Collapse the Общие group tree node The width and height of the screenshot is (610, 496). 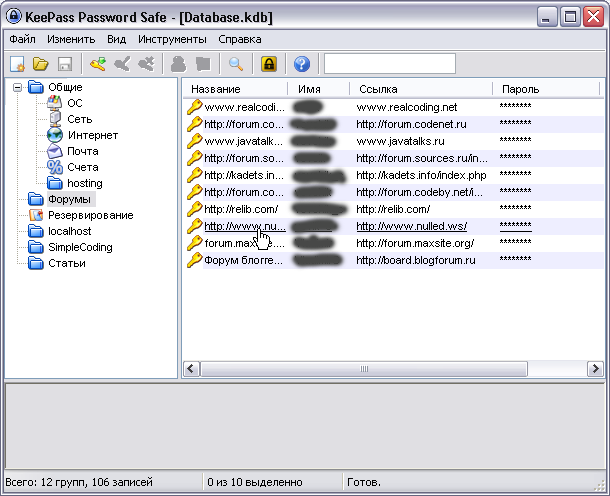tap(17, 87)
